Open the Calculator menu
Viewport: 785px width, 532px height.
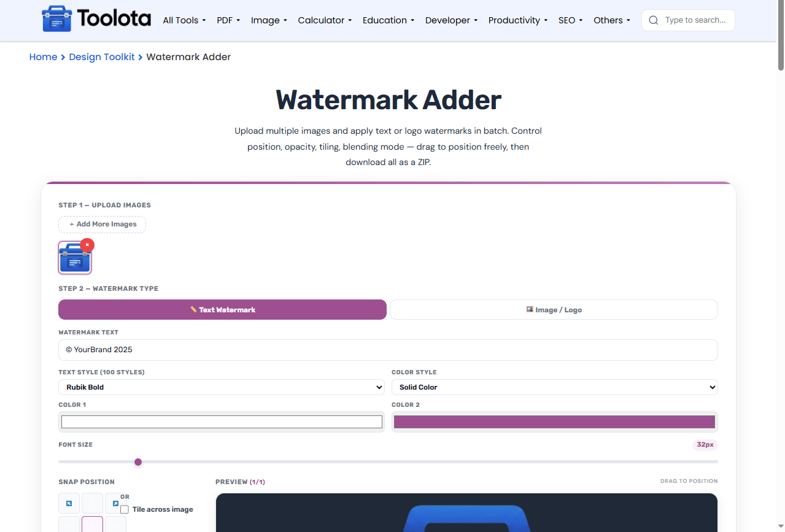point(325,20)
